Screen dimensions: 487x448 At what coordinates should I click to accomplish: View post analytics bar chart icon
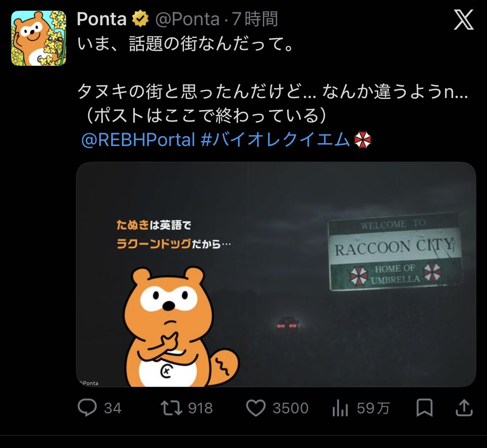[340, 408]
